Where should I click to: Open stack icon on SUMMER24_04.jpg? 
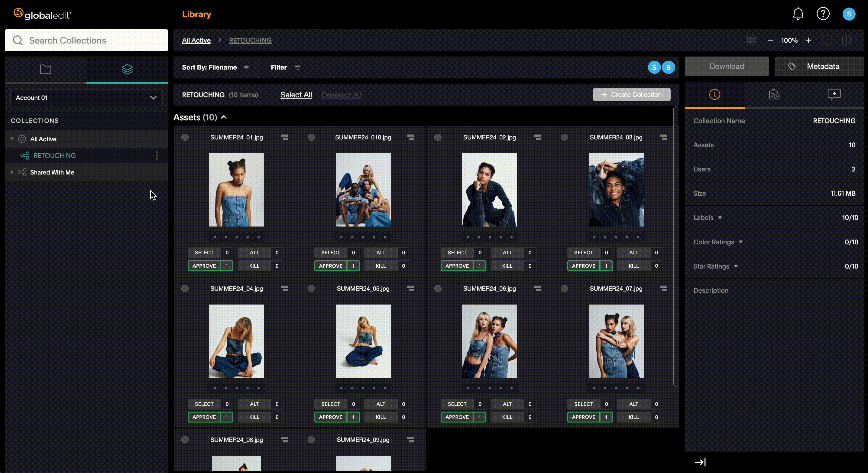click(x=284, y=288)
